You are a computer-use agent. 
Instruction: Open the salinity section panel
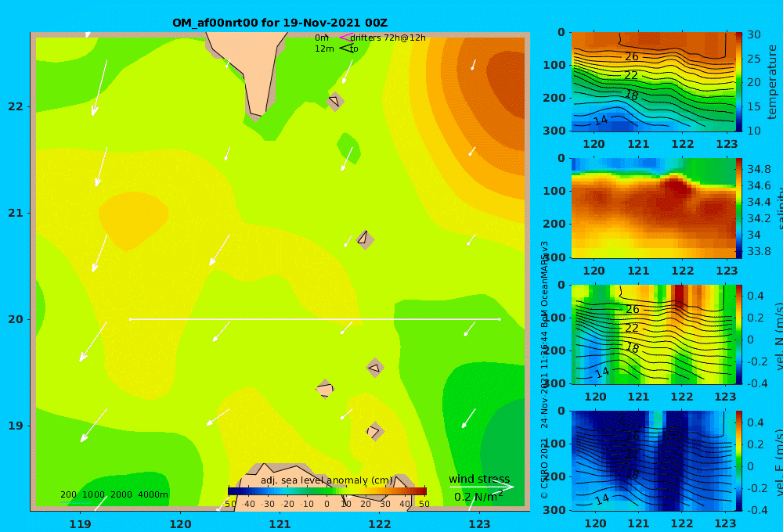coord(653,208)
